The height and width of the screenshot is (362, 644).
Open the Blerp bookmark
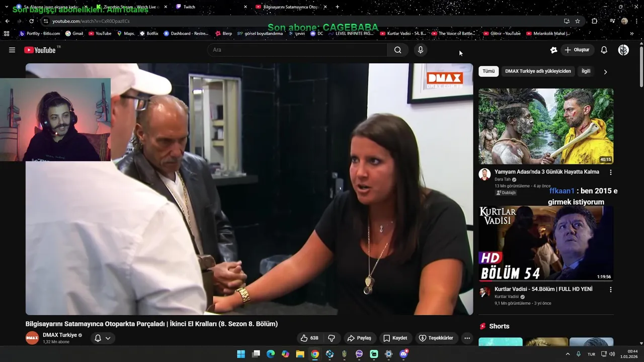[223, 34]
